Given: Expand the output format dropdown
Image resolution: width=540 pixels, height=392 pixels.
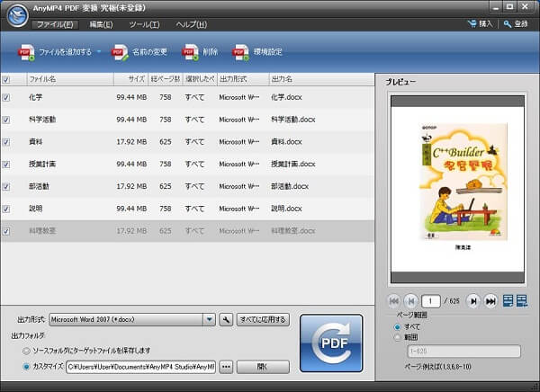Looking at the screenshot, I should [x=209, y=319].
